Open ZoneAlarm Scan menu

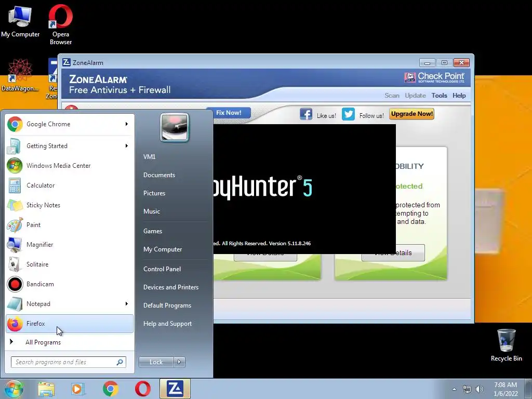tap(392, 96)
